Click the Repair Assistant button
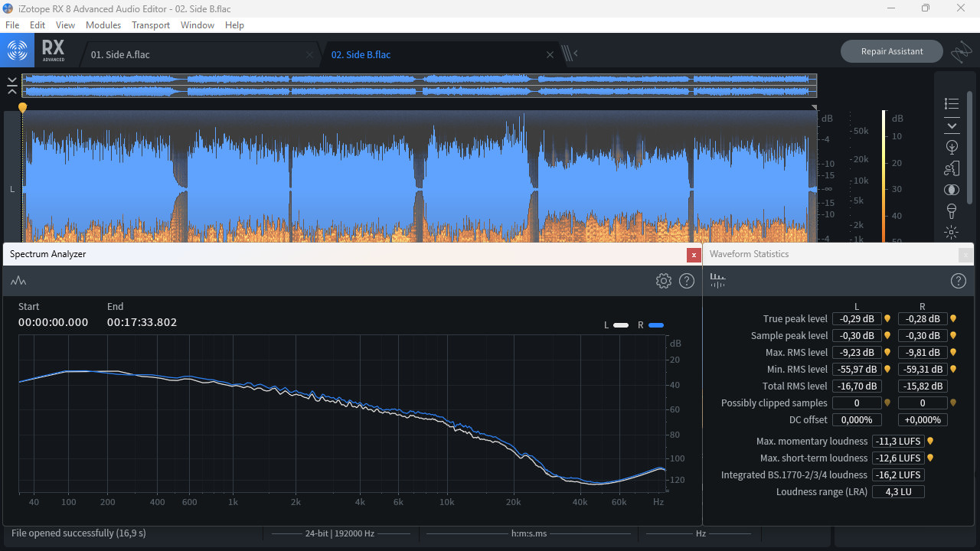Viewport: 980px width, 551px height. pos(891,51)
